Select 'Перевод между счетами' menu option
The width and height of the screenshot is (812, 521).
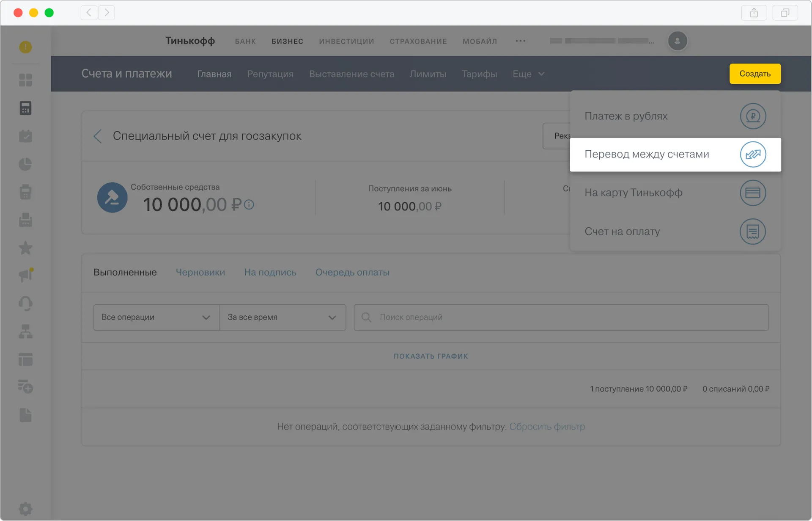pyautogui.click(x=675, y=154)
